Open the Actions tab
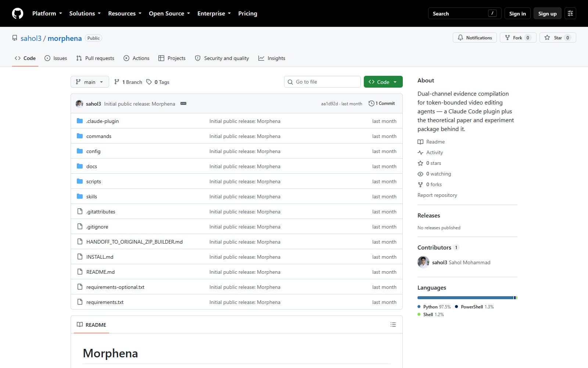The image size is (588, 368). pos(136,58)
